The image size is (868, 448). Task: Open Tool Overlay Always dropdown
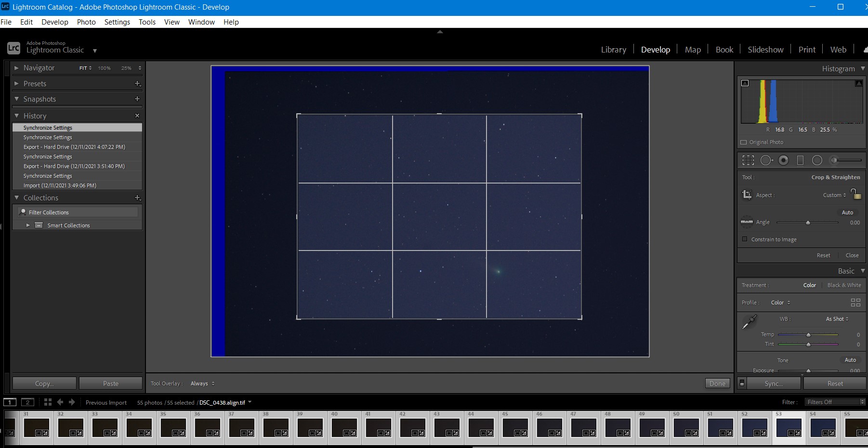click(x=202, y=383)
